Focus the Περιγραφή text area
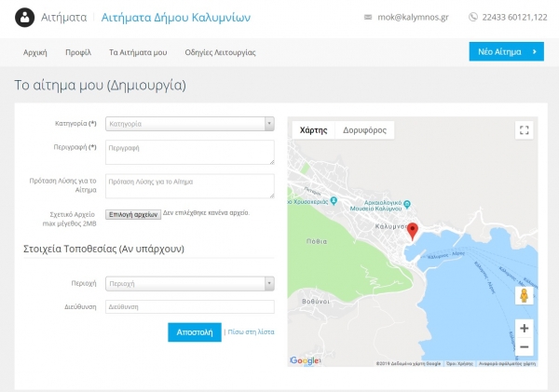 click(190, 152)
